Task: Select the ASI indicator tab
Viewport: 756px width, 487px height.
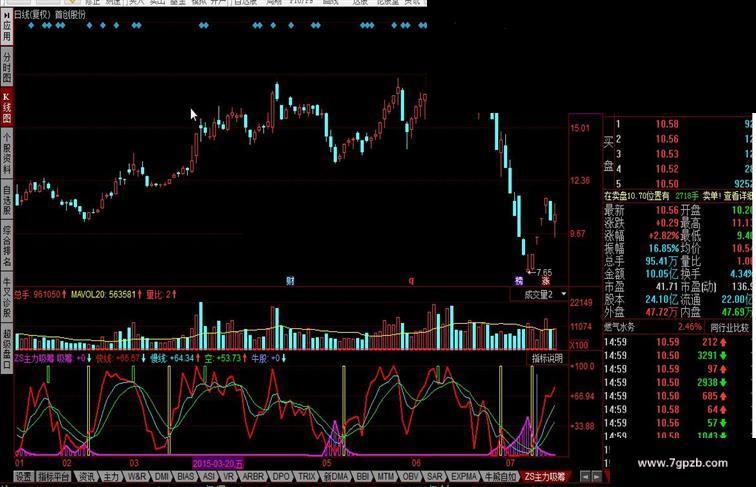Action: tap(209, 476)
